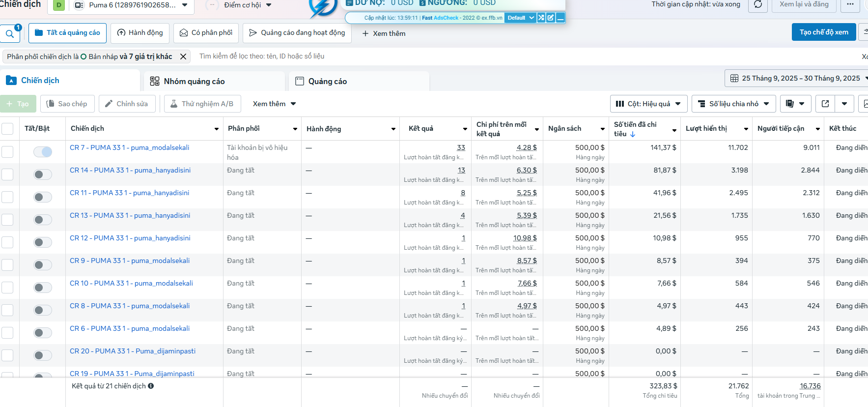Screen dimensions: 868x407
Task: Click the sort arrow in Số tiền đã chi tiêu
Action: point(633,134)
